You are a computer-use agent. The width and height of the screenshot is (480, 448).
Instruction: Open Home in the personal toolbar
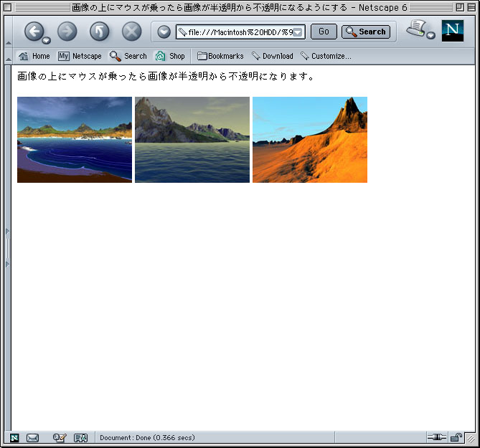[34, 56]
